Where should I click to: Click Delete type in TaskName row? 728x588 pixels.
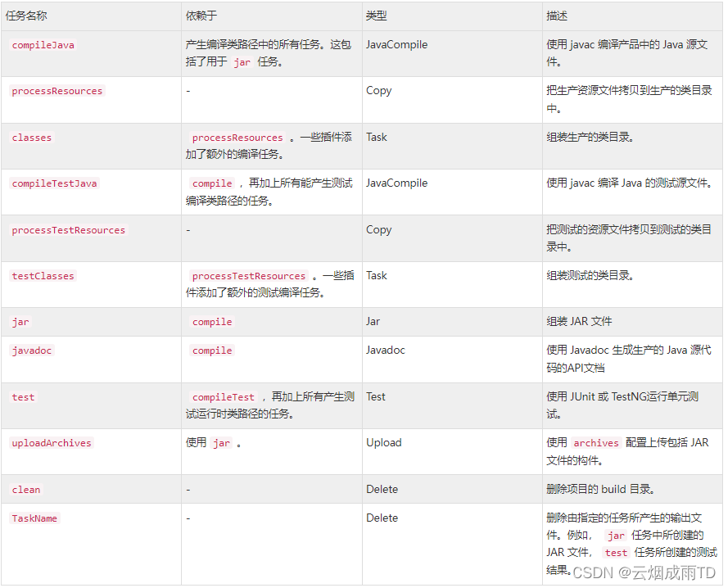coord(382,518)
